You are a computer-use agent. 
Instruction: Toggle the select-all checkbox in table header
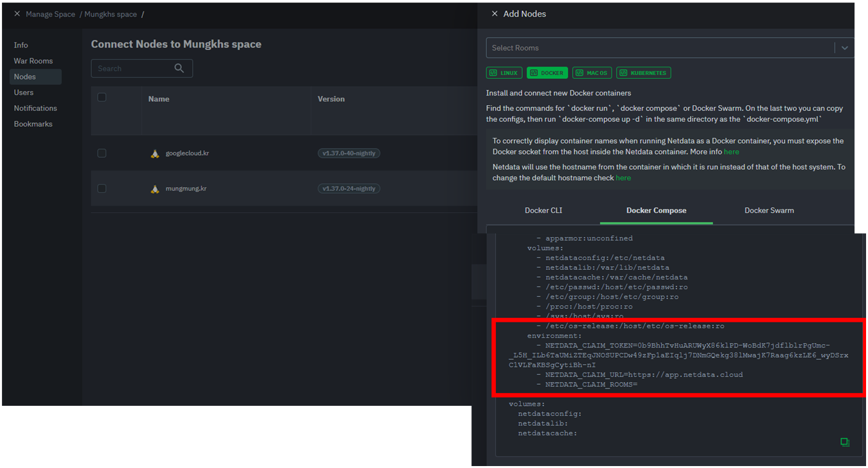(102, 97)
